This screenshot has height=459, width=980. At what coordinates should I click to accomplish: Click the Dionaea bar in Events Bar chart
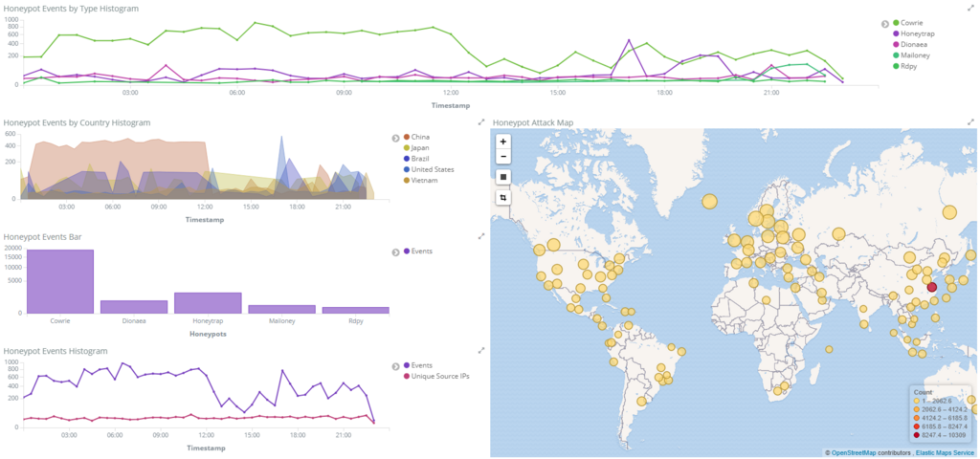point(134,307)
